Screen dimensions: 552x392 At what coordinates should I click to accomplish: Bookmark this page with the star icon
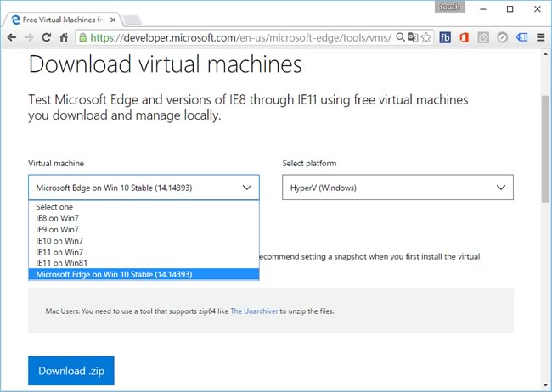click(425, 37)
